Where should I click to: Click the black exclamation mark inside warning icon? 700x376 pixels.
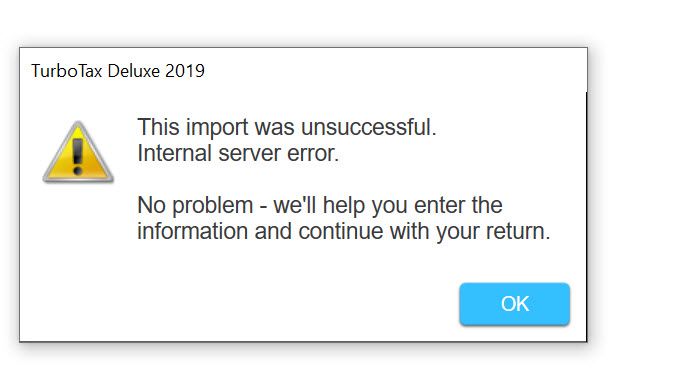[x=78, y=157]
